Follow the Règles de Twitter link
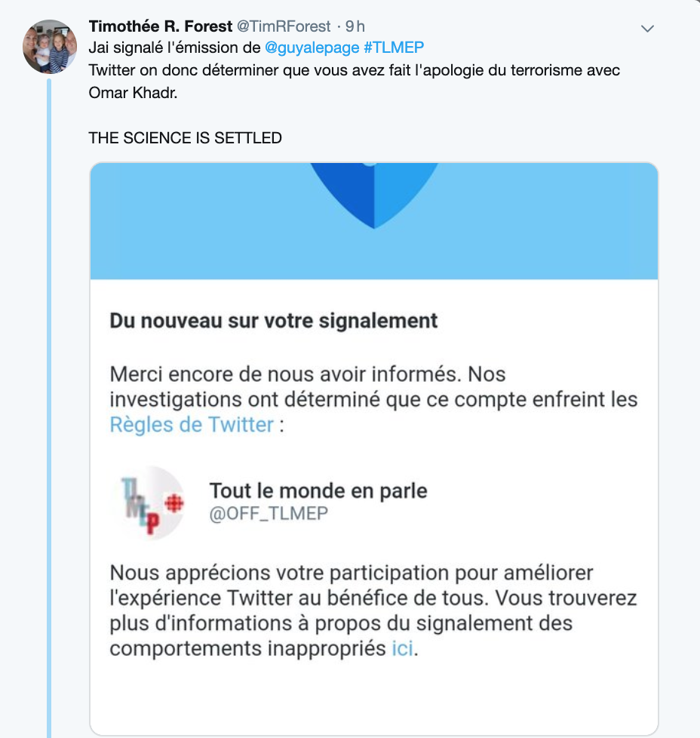 point(192,425)
